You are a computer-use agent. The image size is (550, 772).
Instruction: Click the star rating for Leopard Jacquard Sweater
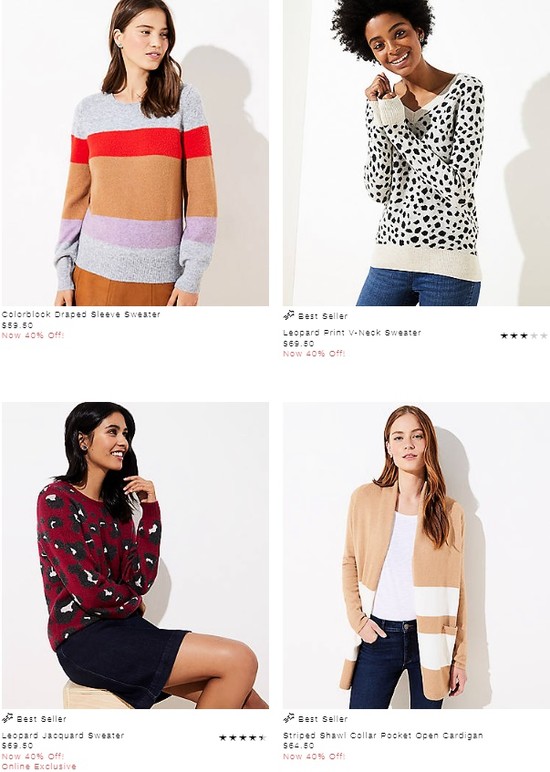point(243,738)
